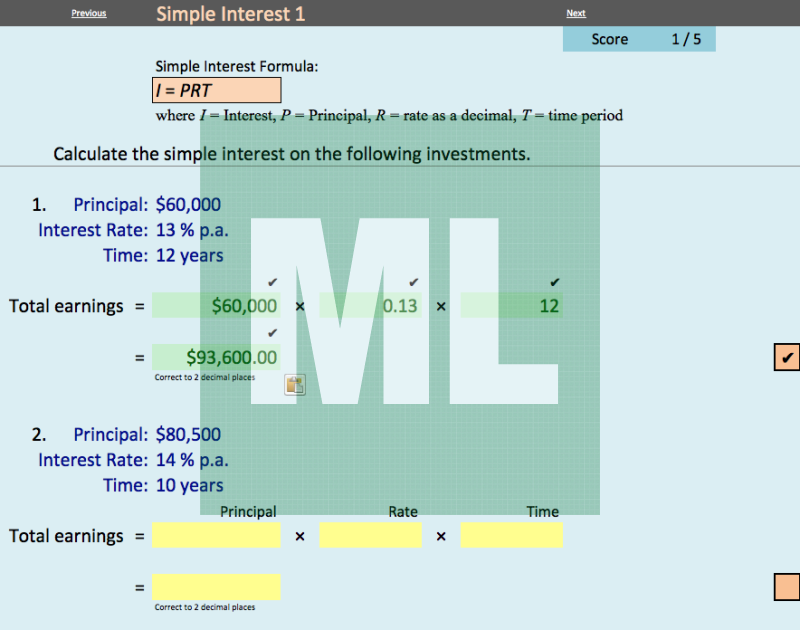Select the question 2 Time input field
The width and height of the screenshot is (800, 630).
[x=511, y=536]
